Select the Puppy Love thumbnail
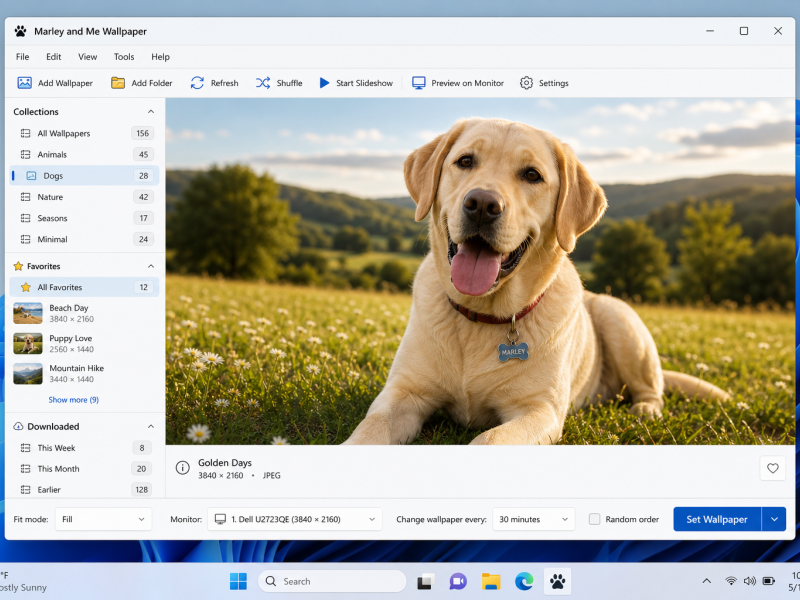 28,343
